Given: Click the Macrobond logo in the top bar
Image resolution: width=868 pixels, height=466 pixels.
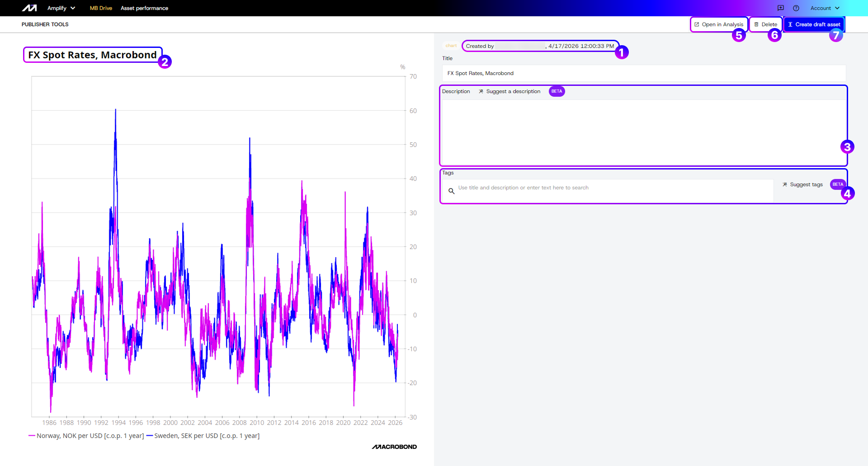Looking at the screenshot, I should click(29, 8).
